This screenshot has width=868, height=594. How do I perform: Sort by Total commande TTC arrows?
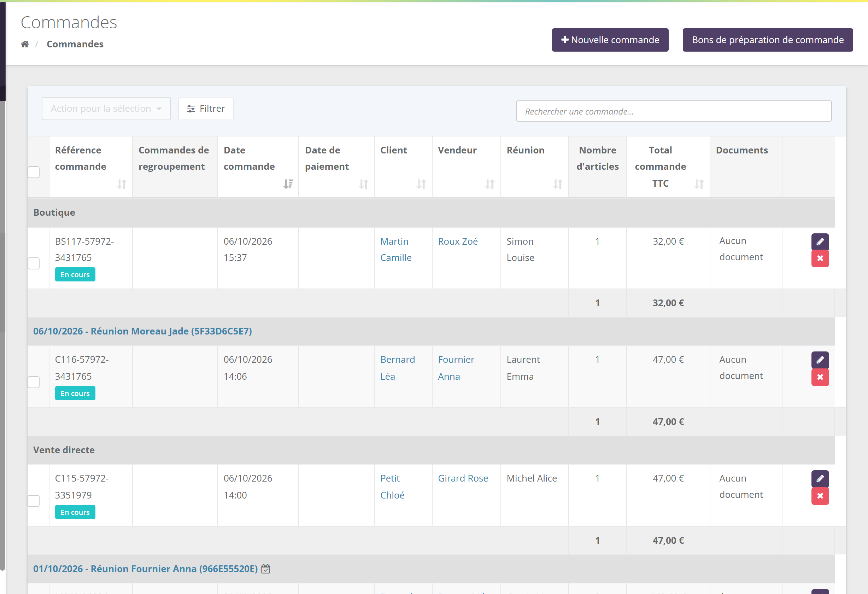pyautogui.click(x=699, y=184)
